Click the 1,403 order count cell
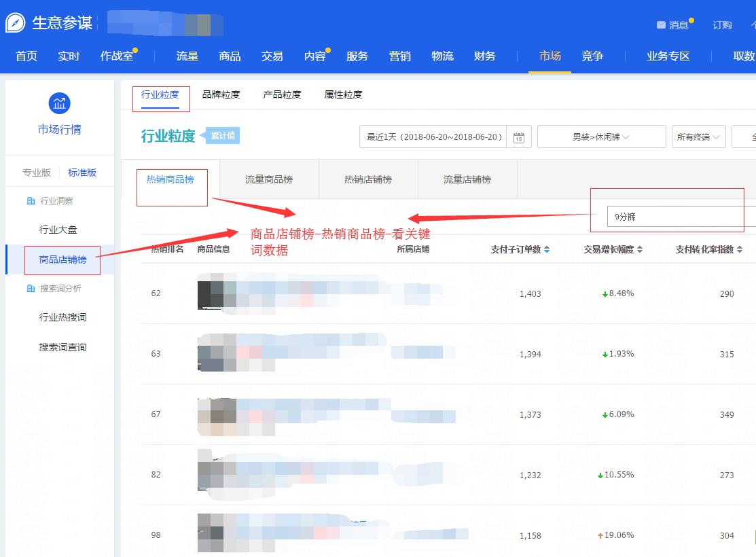Viewport: 756px width, 557px height. click(x=530, y=293)
